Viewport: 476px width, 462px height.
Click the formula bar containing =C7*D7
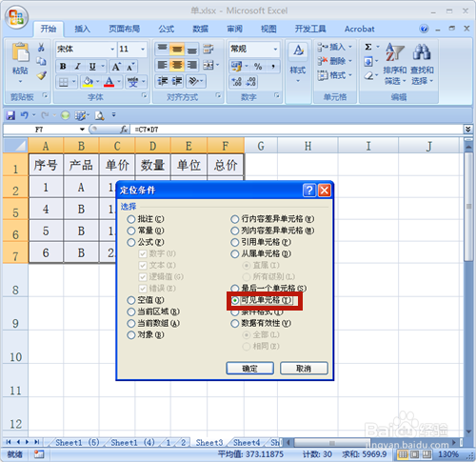click(297, 130)
